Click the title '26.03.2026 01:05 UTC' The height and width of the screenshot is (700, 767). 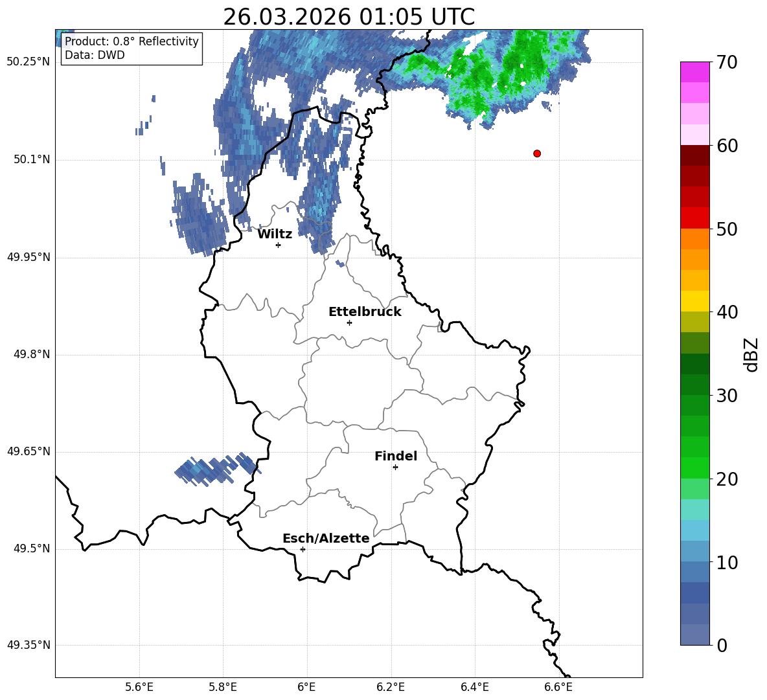click(349, 17)
